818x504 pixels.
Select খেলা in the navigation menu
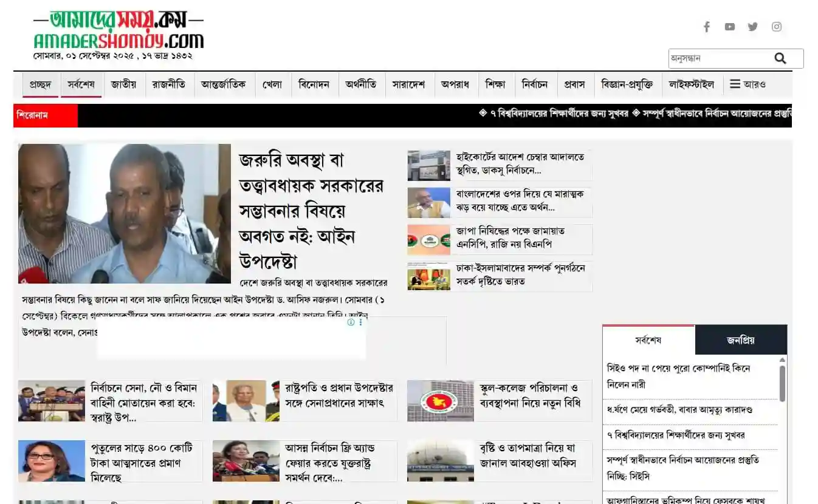(272, 84)
